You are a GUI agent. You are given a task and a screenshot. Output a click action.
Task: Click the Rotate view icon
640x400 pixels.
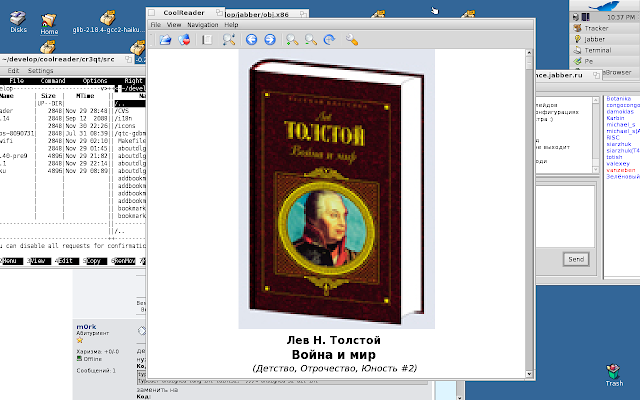[329, 40]
